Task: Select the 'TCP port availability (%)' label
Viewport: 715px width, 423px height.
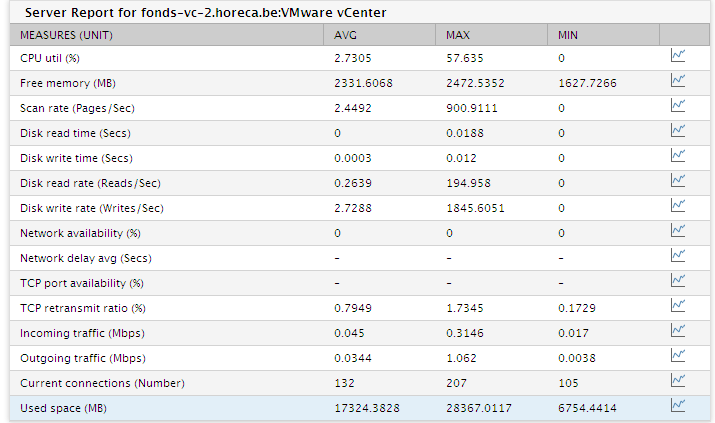Action: [x=82, y=284]
